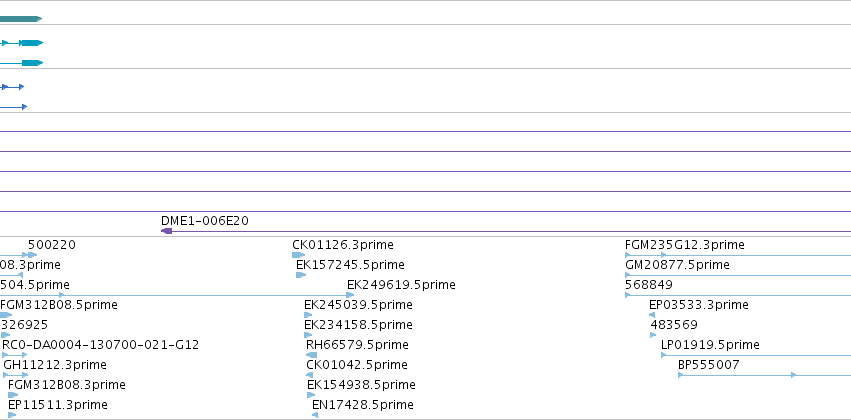This screenshot has width=851, height=420.
Task: Click the EK249619.5prime label
Action: pos(401,285)
